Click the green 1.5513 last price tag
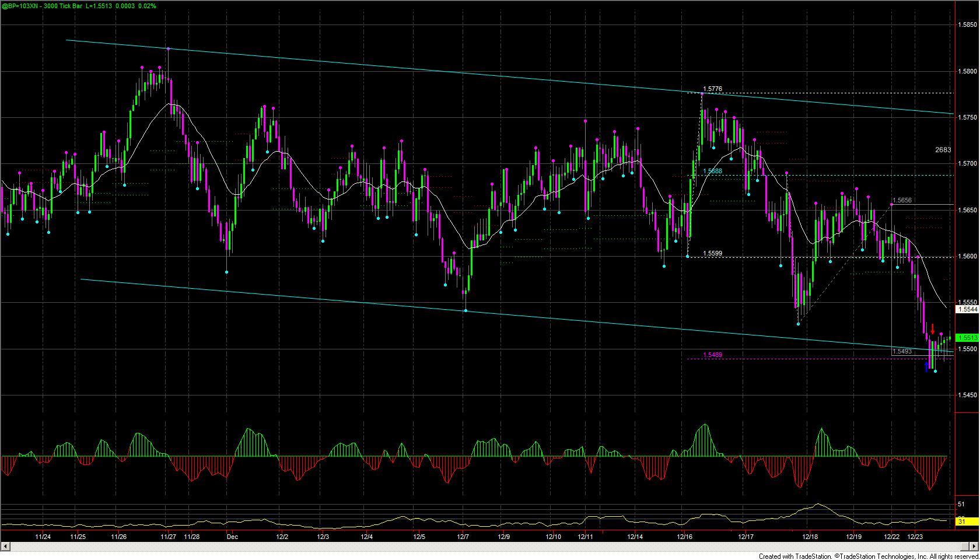The height and width of the screenshot is (560, 980). [x=968, y=338]
